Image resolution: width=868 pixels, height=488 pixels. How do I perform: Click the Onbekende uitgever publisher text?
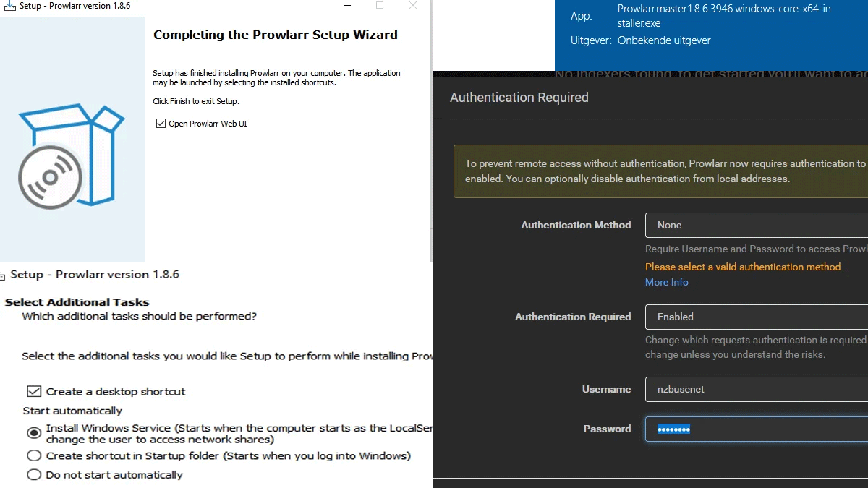(664, 40)
